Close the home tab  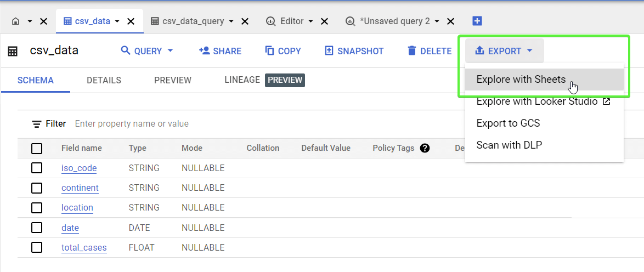pos(43,21)
